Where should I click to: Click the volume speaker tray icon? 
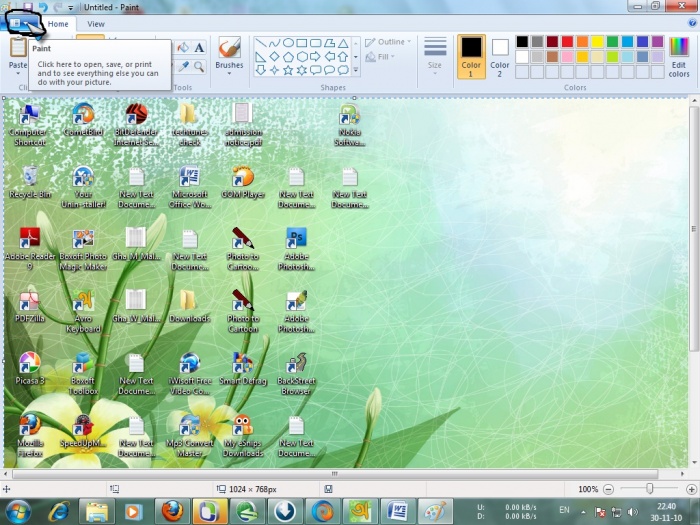633,512
